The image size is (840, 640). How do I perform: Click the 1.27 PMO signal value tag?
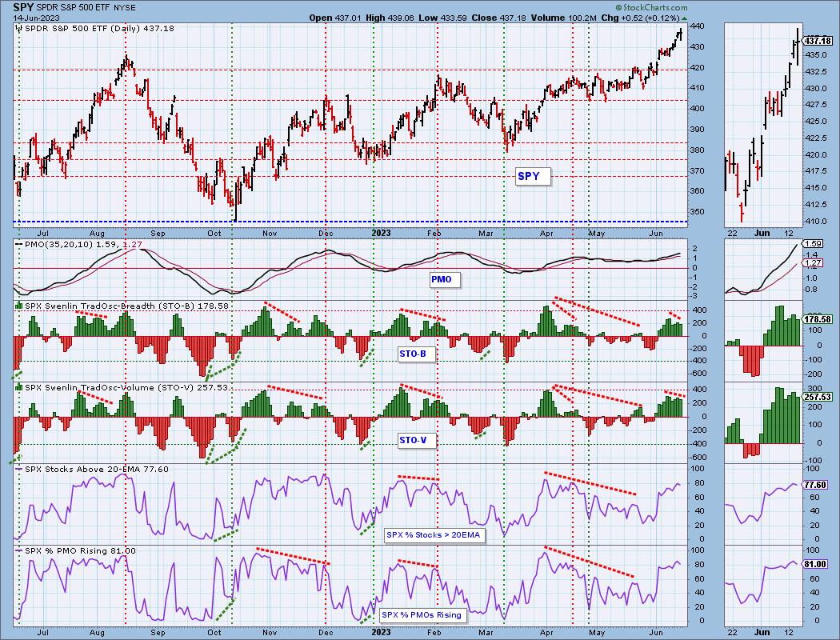coord(812,263)
